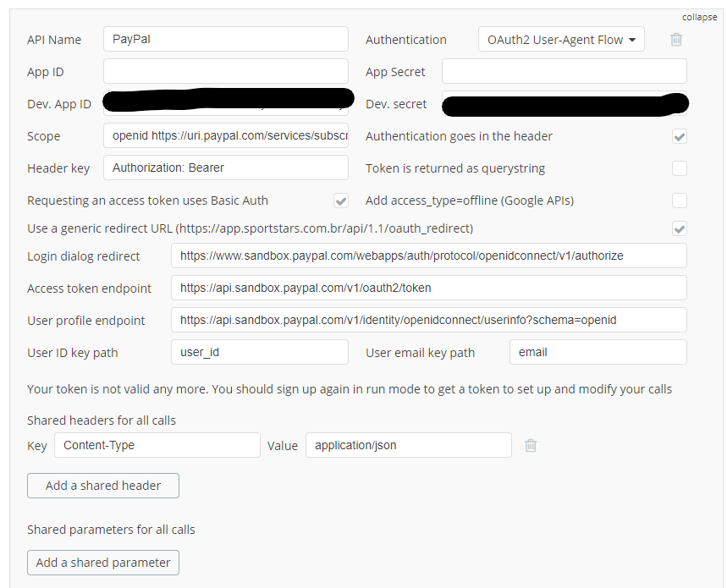The width and height of the screenshot is (727, 588).
Task: Edit the User email key path field
Action: coord(598,352)
